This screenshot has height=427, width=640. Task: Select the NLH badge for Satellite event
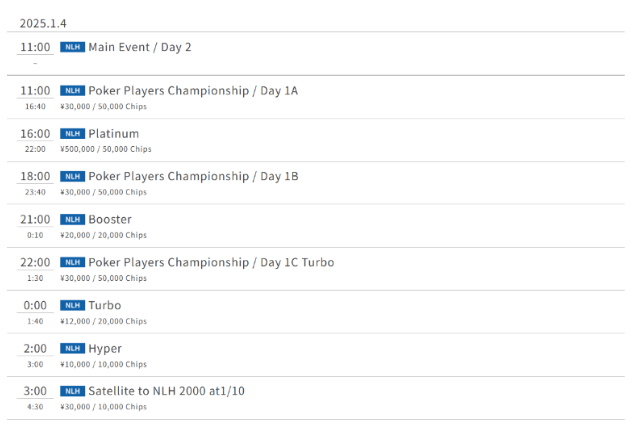(x=72, y=391)
